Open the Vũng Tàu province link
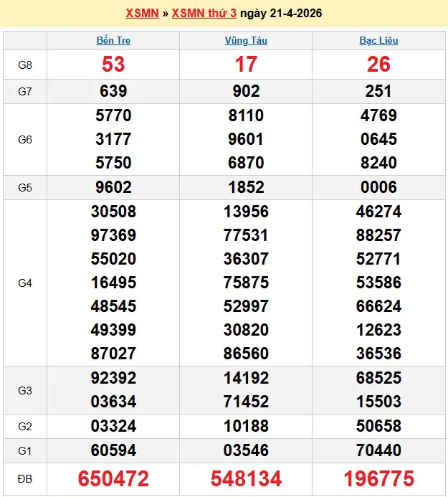 pos(246,41)
